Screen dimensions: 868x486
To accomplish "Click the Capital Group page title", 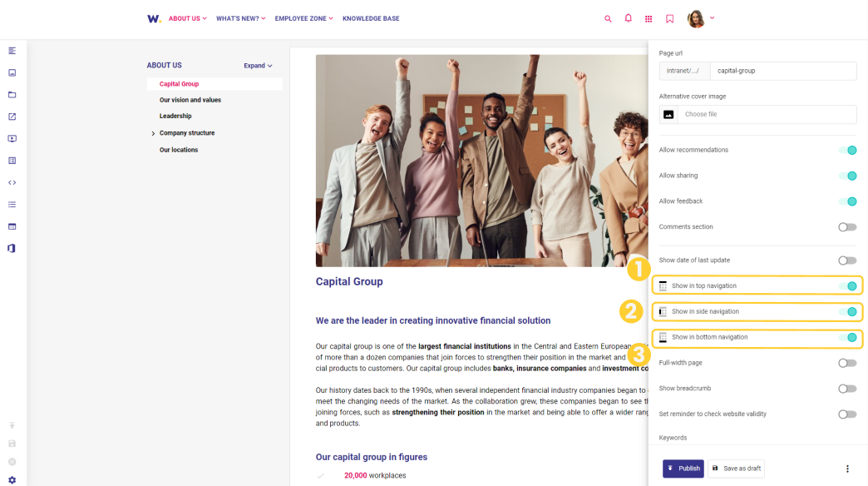I will [348, 281].
